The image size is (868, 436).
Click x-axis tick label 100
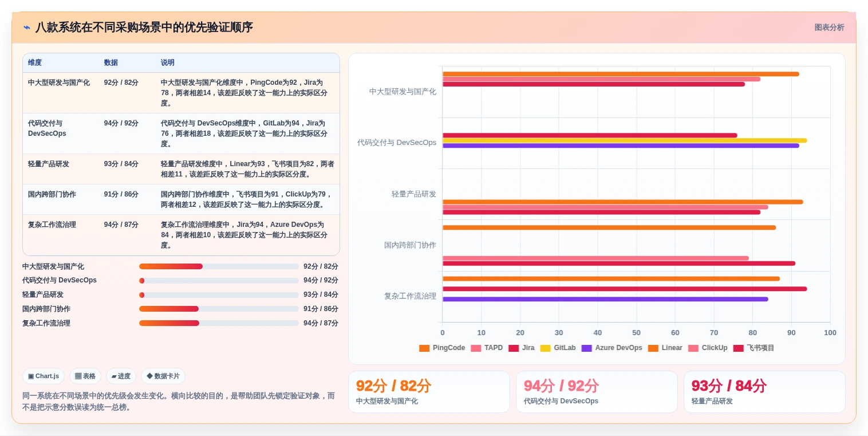click(x=830, y=333)
